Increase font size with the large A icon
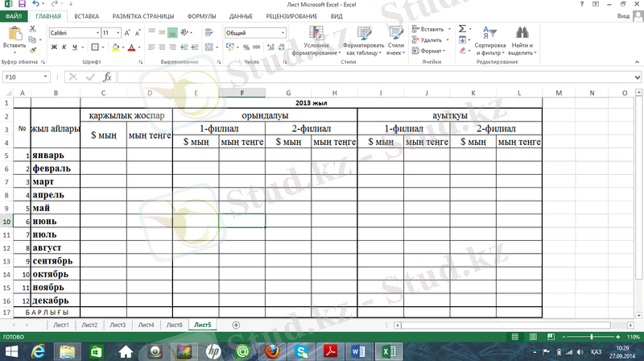 (127, 33)
